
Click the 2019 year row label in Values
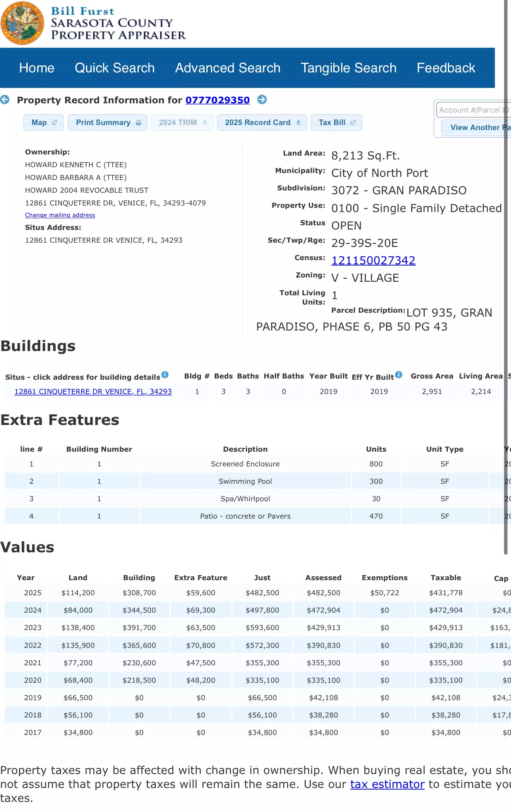(x=33, y=698)
